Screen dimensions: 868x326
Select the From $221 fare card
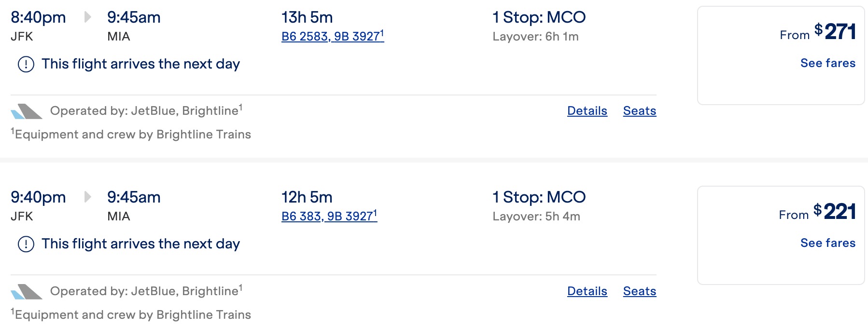[781, 235]
